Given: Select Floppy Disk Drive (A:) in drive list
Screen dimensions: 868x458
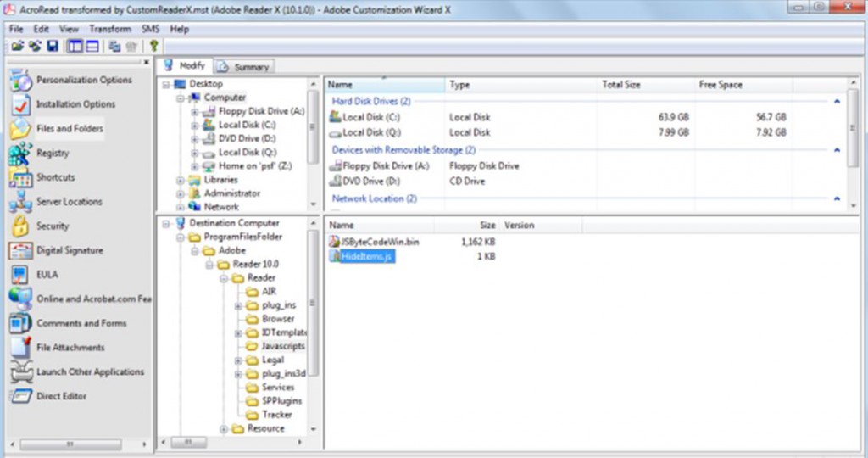Looking at the screenshot, I should 386,166.
